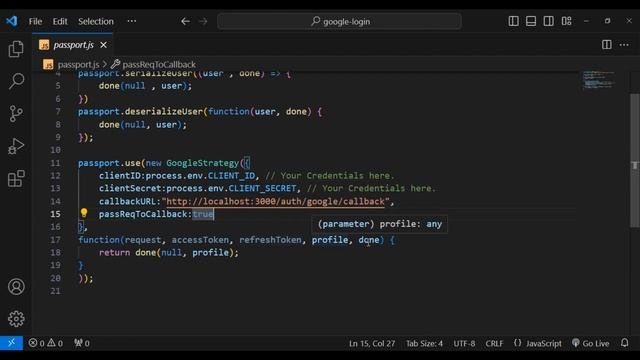
Task: Click the clientID property on line 12
Action: [119, 176]
